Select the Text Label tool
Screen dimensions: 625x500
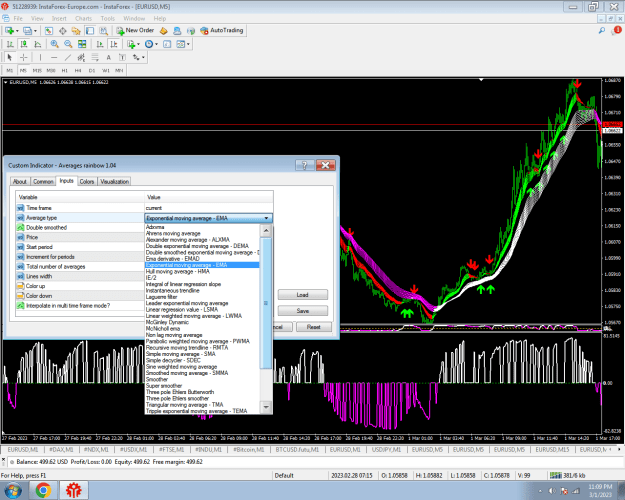(122, 57)
